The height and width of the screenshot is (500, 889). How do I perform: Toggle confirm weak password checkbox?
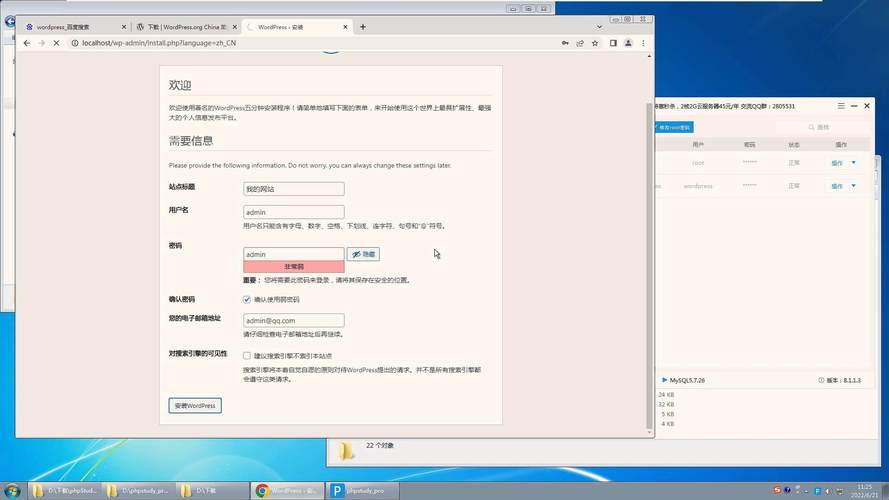pyautogui.click(x=247, y=299)
